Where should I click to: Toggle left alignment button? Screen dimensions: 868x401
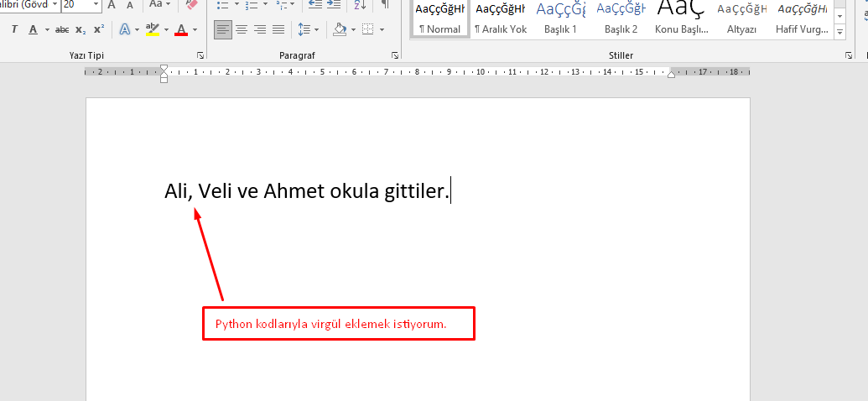(222, 29)
